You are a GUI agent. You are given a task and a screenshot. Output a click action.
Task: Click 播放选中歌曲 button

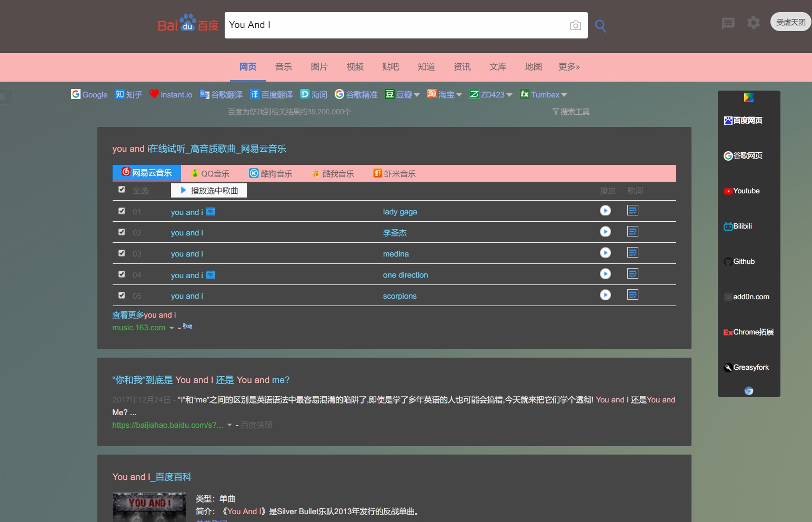coord(209,190)
